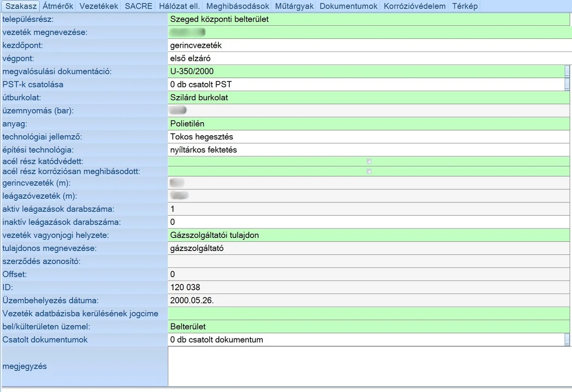The height and width of the screenshot is (392, 572).
Task: Open vezeték vagyonjogi helyzete Gázszolgáltatói tulajdon field
Action: [369, 235]
